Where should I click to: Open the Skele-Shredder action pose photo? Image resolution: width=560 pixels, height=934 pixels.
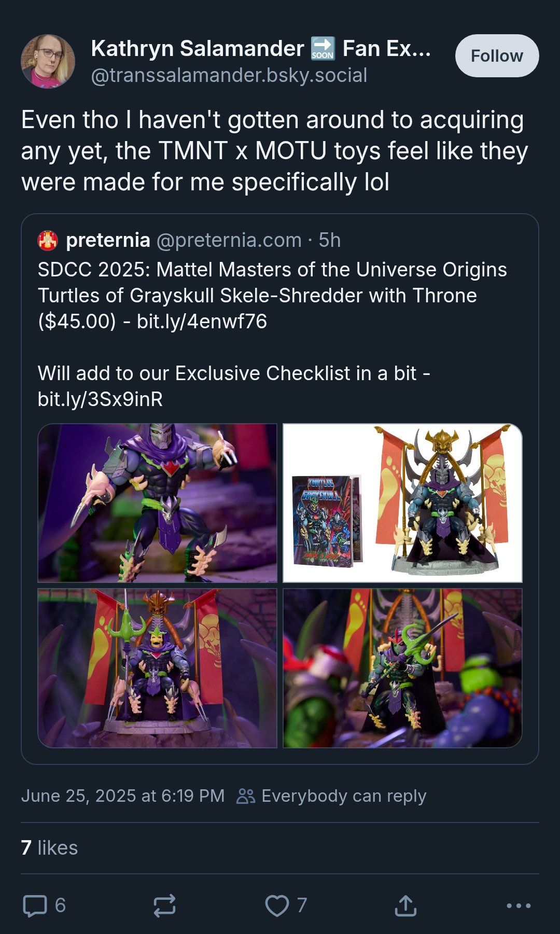[158, 503]
